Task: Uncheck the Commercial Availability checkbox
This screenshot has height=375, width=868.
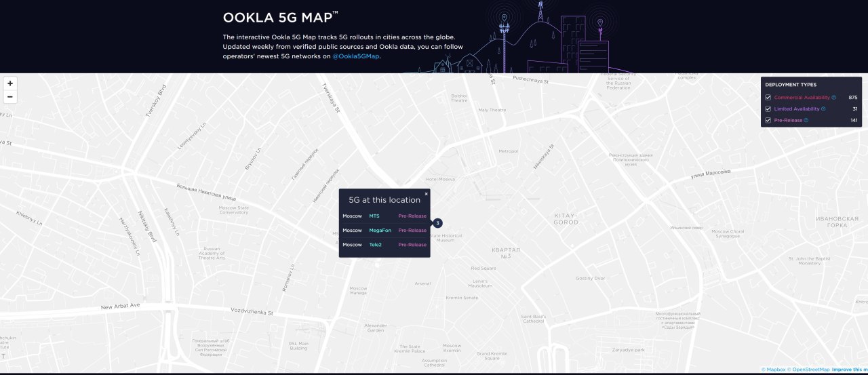Action: click(x=768, y=98)
